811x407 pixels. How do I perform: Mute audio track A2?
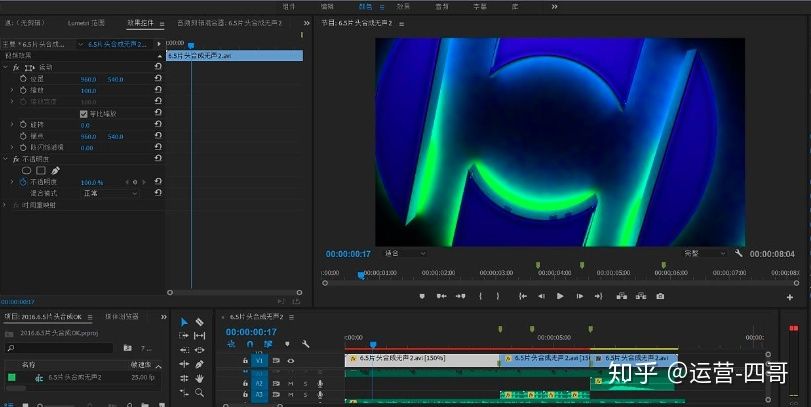290,383
